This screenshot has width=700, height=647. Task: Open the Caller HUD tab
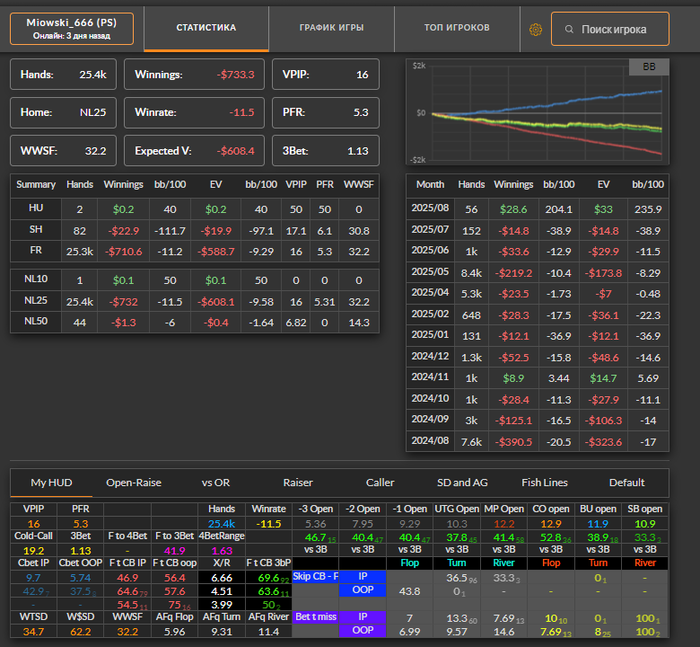380,482
